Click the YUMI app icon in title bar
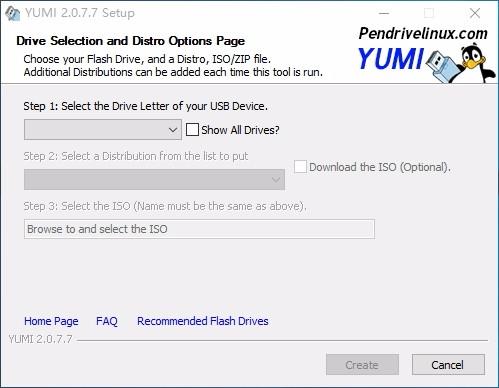499x388 pixels. [x=12, y=14]
